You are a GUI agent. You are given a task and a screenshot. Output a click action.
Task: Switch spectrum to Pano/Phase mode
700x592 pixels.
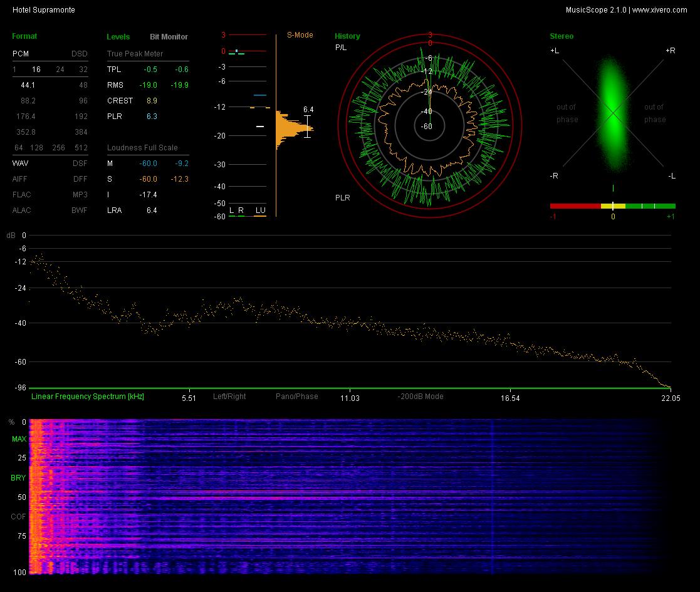pyautogui.click(x=296, y=396)
